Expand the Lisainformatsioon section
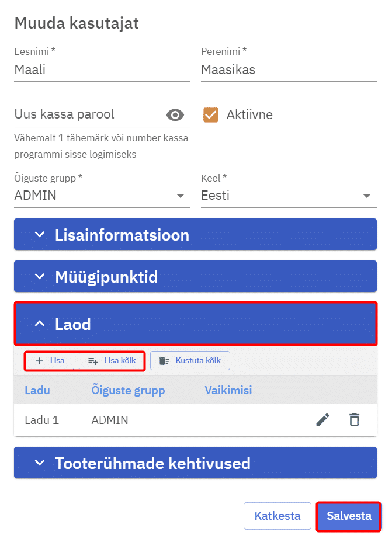The height and width of the screenshot is (539, 392). pyautogui.click(x=195, y=235)
